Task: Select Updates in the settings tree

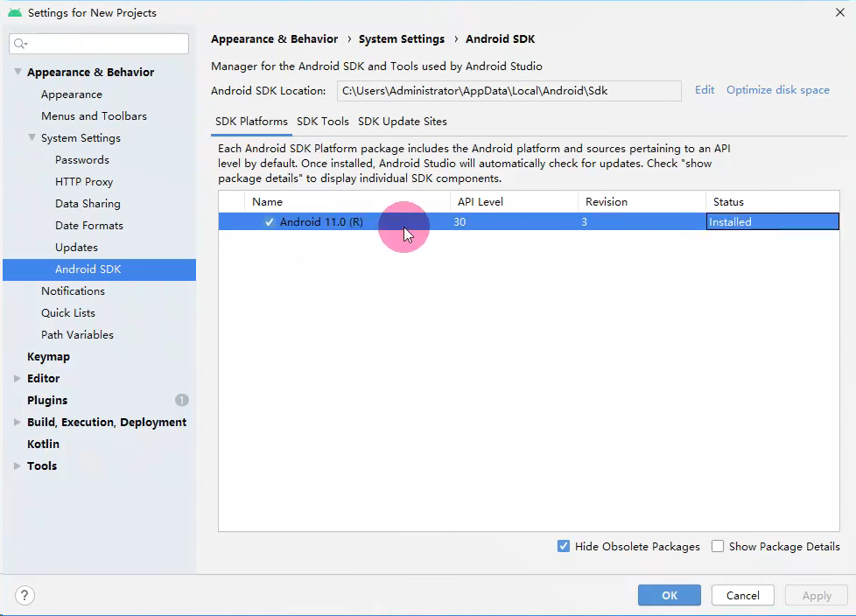Action: (76, 247)
